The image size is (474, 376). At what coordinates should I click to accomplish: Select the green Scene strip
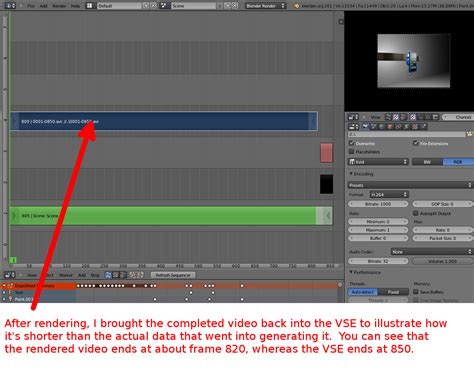(x=171, y=216)
